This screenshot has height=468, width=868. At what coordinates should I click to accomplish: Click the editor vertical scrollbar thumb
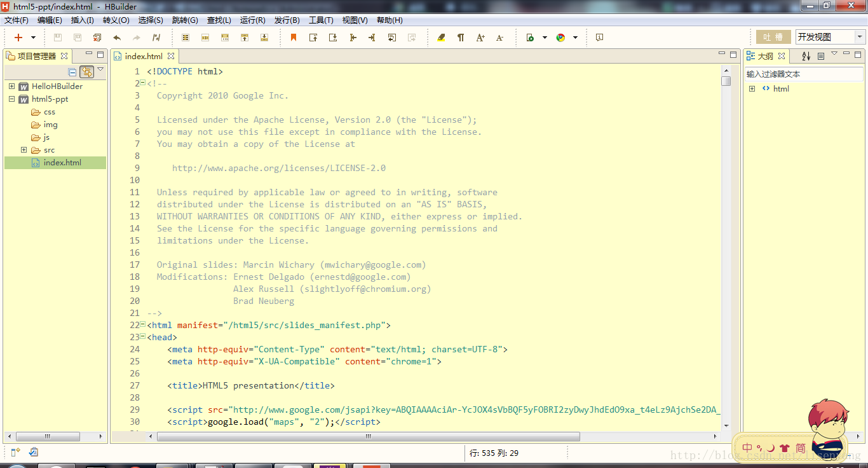point(726,81)
